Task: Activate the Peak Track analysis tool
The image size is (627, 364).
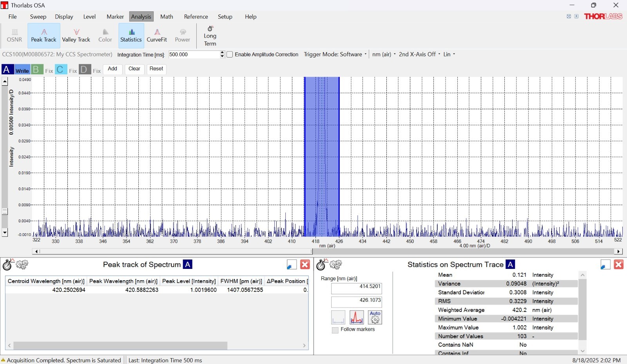Action: [x=43, y=35]
